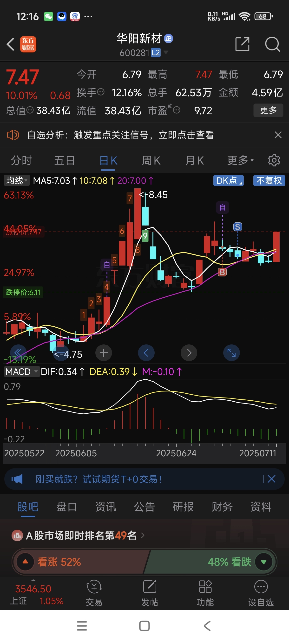Switch to 五日 chart tab

[x=65, y=160]
